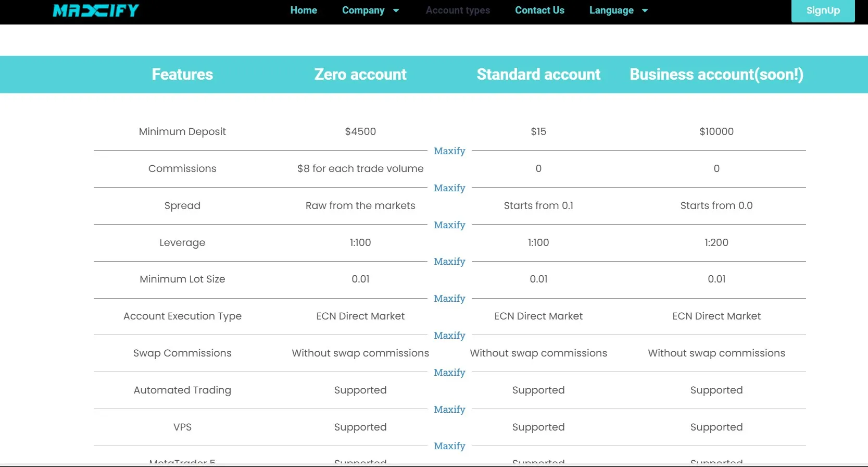868x467 pixels.
Task: Select the Swap Commissions row label
Action: point(182,353)
